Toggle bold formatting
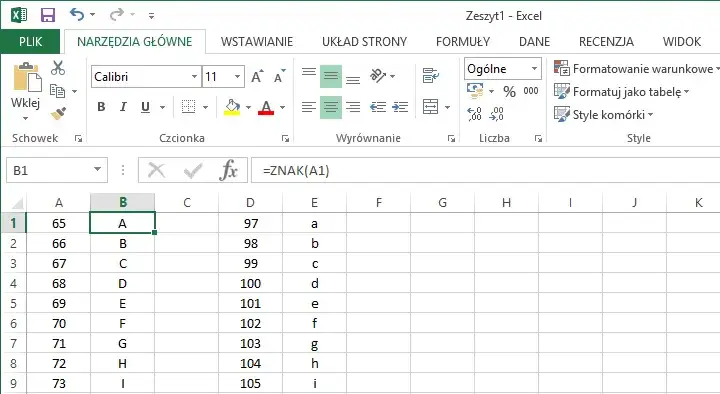720x394 pixels. click(101, 107)
